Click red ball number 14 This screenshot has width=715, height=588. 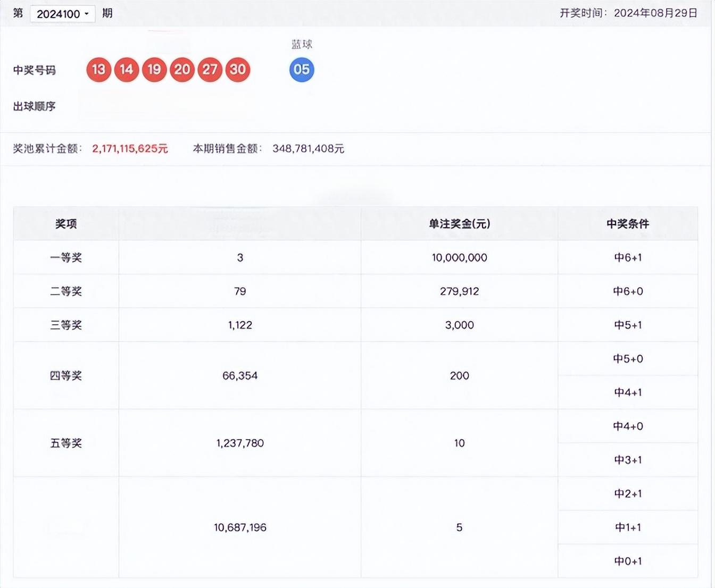click(x=127, y=70)
